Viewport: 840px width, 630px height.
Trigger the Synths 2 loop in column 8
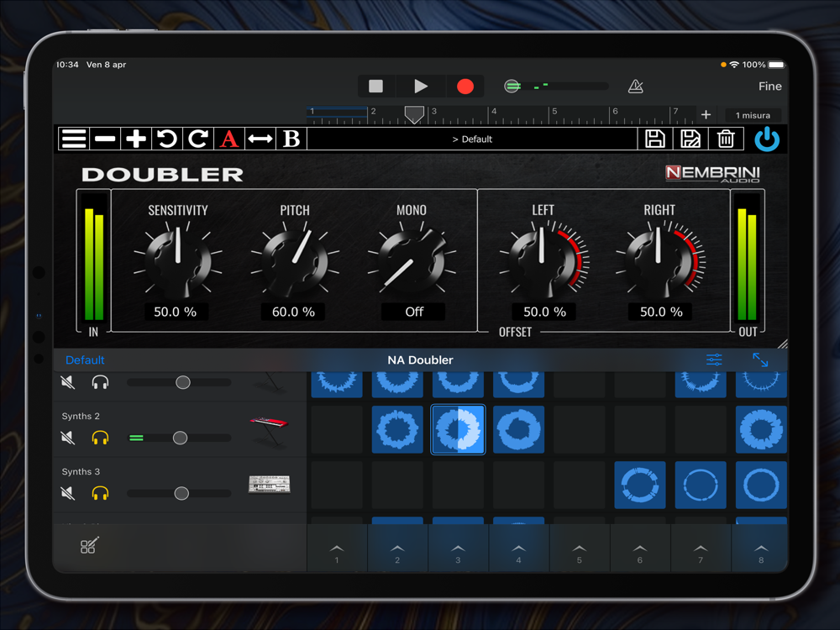tap(761, 429)
